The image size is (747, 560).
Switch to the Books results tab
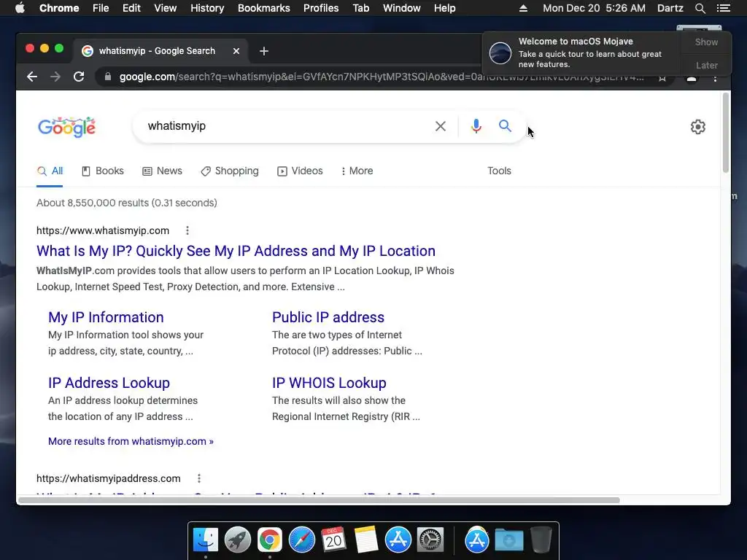(x=102, y=171)
